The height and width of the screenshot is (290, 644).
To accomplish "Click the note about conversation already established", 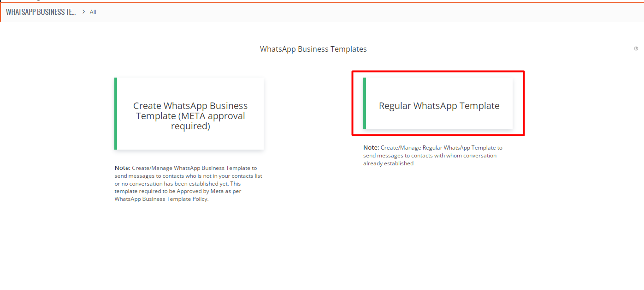I will click(x=433, y=156).
